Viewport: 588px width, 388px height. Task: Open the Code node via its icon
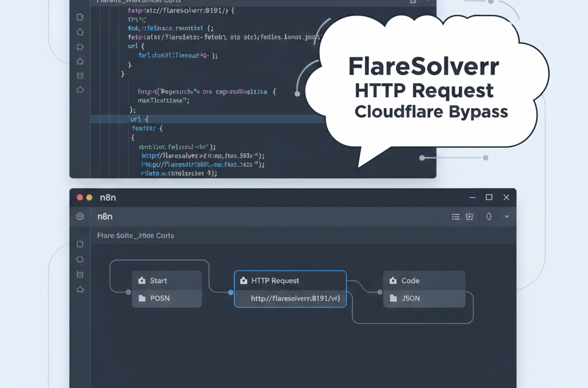(393, 281)
